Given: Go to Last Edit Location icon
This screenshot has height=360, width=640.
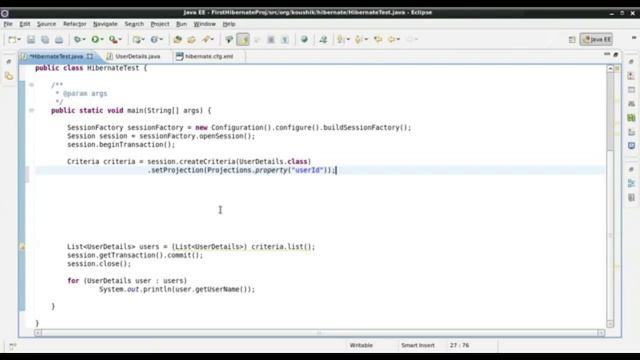Looking at the screenshot, I should coord(378,40).
